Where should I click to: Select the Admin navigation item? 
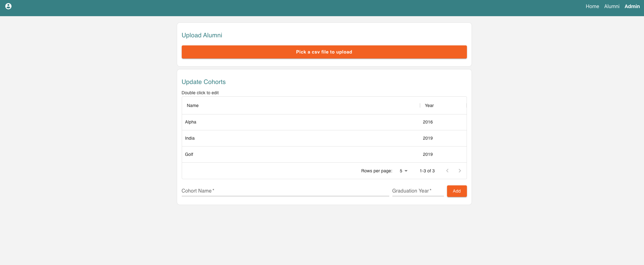632,6
